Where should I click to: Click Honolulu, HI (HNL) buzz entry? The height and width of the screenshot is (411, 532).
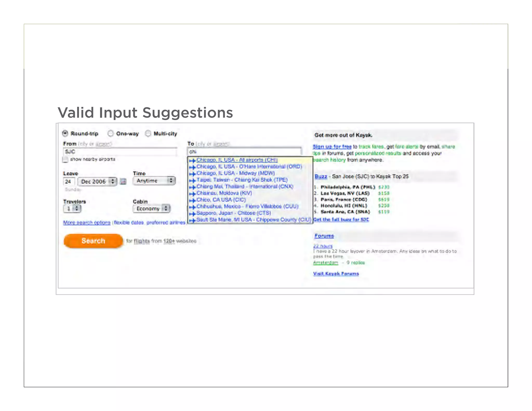click(344, 206)
